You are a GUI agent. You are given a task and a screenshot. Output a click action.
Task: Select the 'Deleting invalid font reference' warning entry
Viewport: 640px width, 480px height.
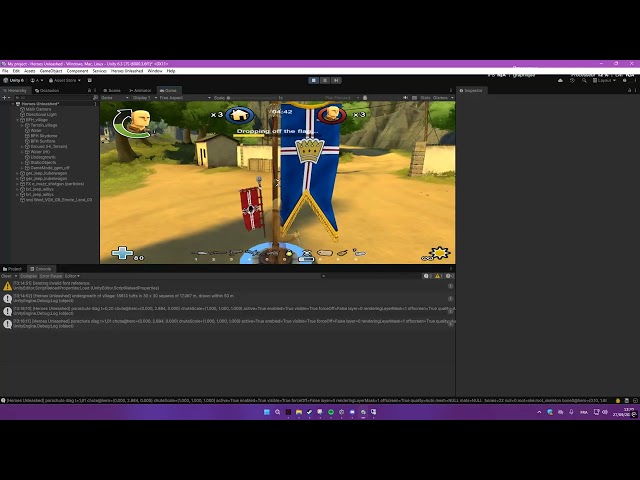227,286
